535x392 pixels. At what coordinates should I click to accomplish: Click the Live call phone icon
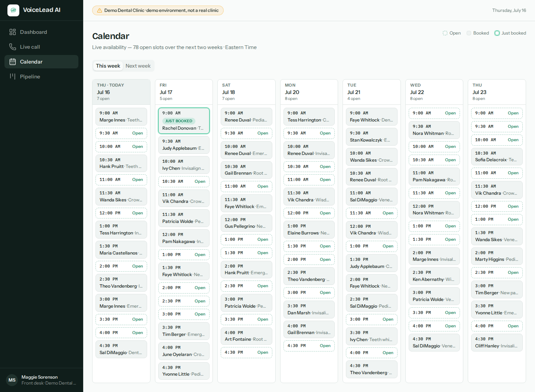point(13,47)
